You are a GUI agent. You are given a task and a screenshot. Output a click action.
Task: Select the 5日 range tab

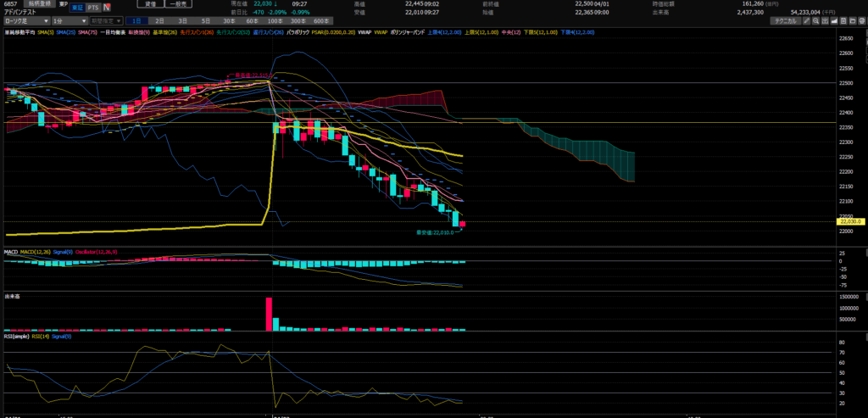click(x=206, y=20)
